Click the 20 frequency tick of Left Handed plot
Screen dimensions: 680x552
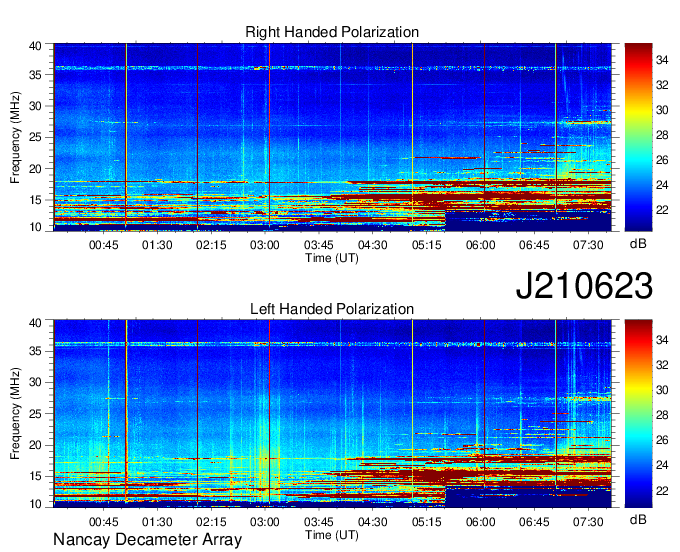tap(35, 445)
